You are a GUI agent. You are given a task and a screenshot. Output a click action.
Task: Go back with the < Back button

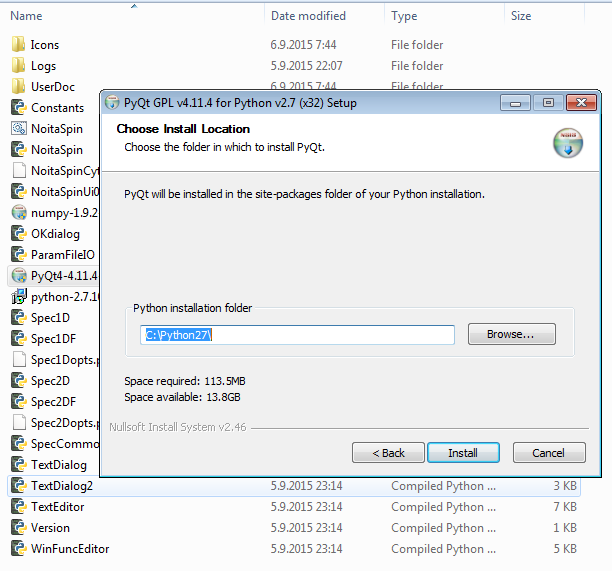[x=388, y=453]
